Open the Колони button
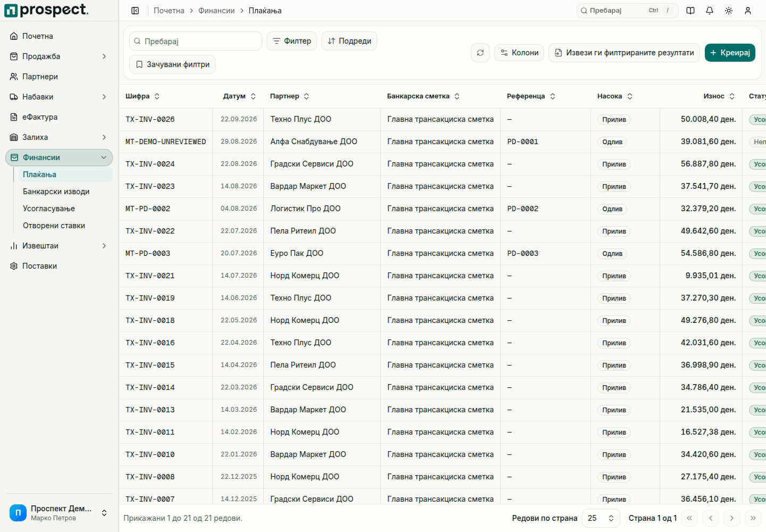The width and height of the screenshot is (766, 532). [519, 53]
